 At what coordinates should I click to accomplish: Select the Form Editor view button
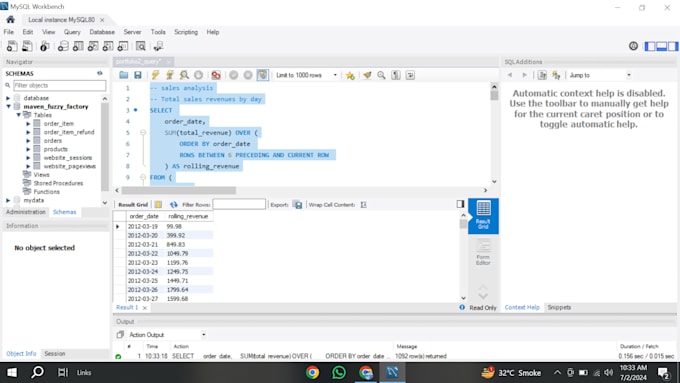(483, 252)
